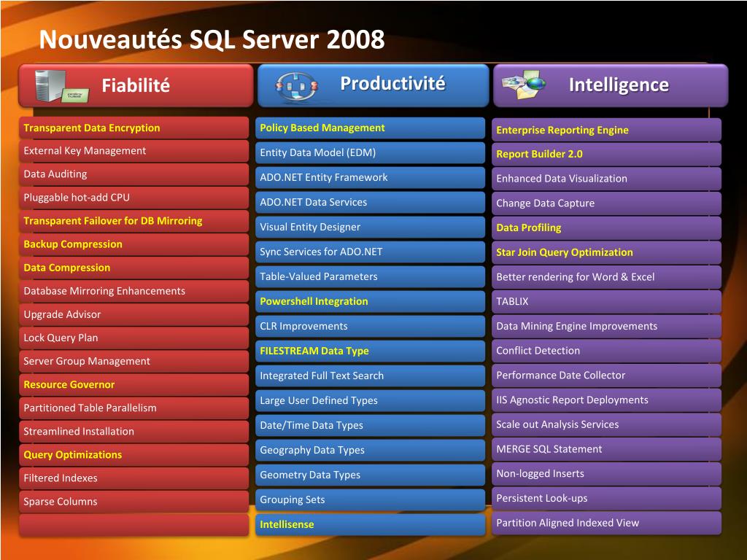Select the Fiabilité header
Viewport: 747px width, 560px height.
[136, 86]
